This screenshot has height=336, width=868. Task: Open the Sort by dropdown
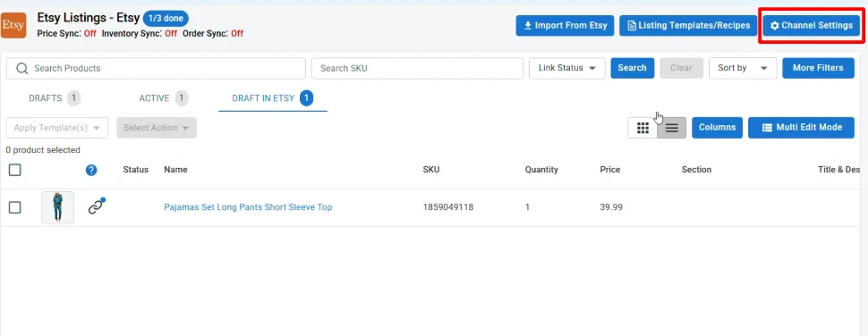pos(743,68)
